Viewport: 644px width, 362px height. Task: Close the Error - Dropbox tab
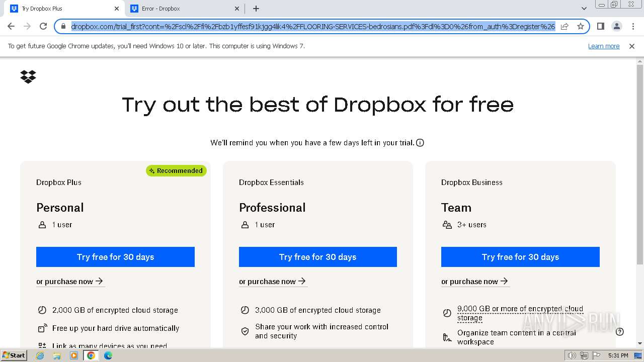point(237,9)
